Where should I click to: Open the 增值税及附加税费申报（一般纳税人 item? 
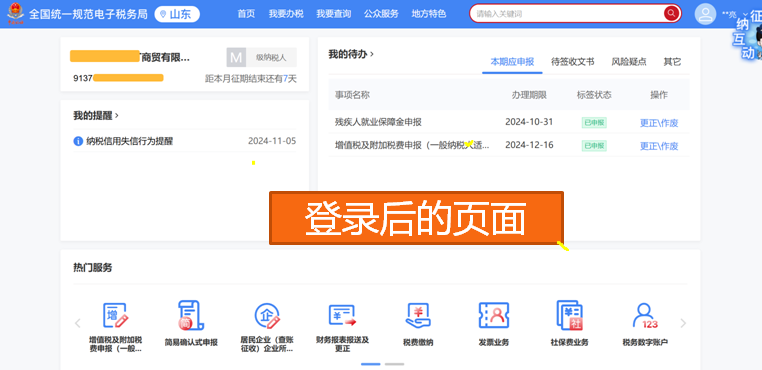click(412, 145)
